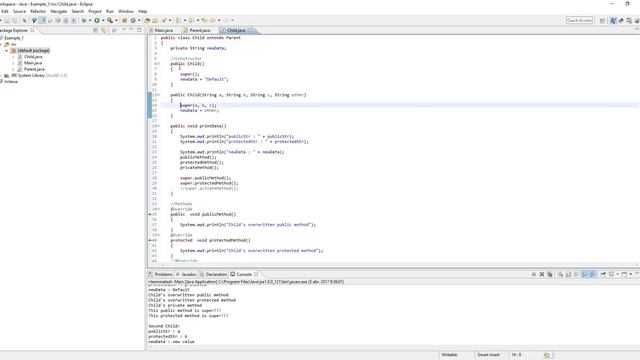The image size is (640, 360).
Task: Click the Smart Insert status bar entry
Action: point(488,355)
